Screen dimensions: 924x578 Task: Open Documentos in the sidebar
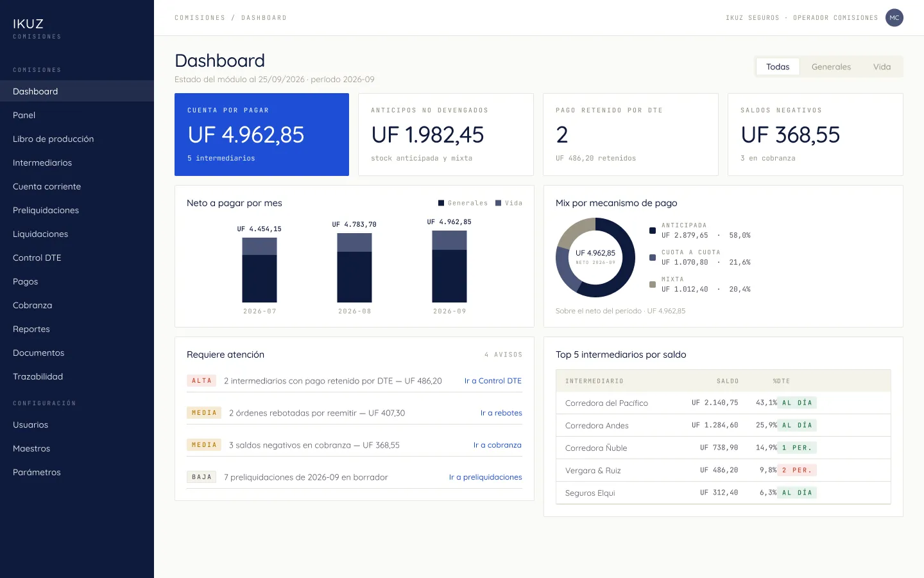point(77,353)
